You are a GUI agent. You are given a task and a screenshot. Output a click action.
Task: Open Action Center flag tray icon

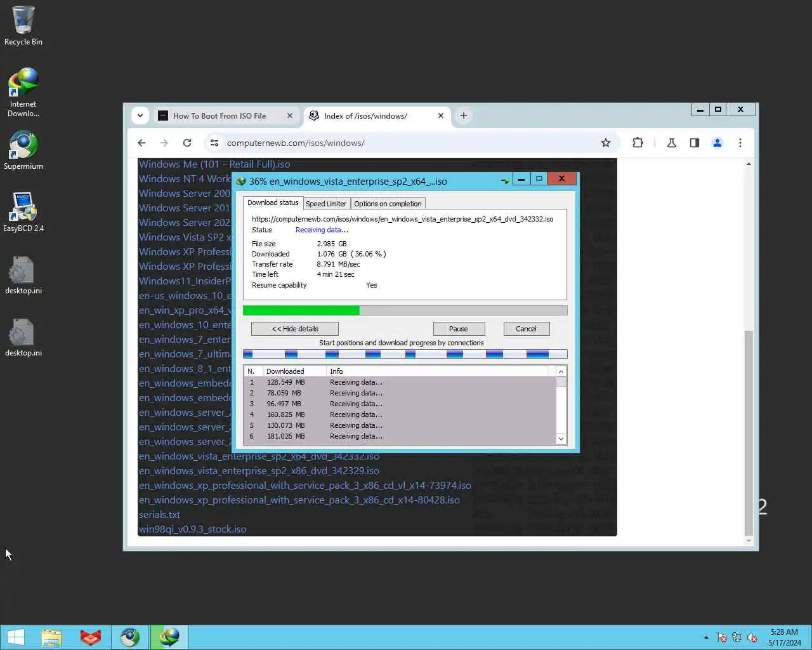tap(722, 637)
